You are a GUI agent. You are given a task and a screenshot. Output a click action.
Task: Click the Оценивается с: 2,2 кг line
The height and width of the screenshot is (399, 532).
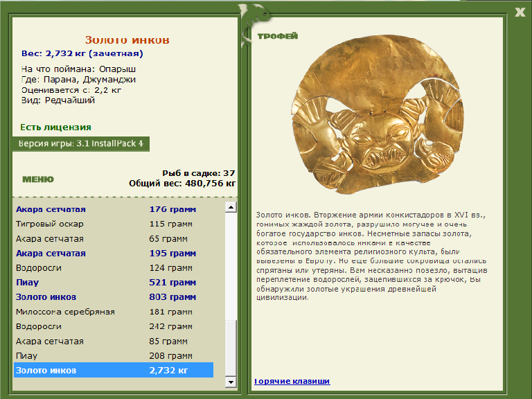point(71,90)
